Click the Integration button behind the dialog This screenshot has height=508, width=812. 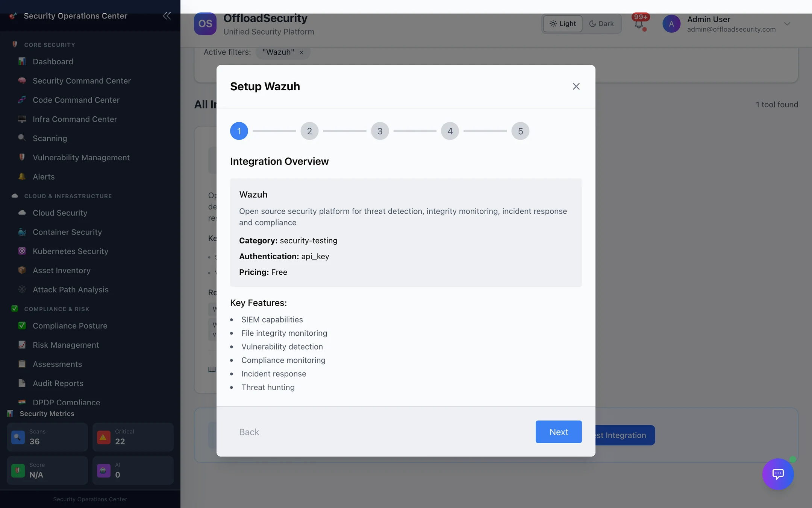pyautogui.click(x=625, y=435)
